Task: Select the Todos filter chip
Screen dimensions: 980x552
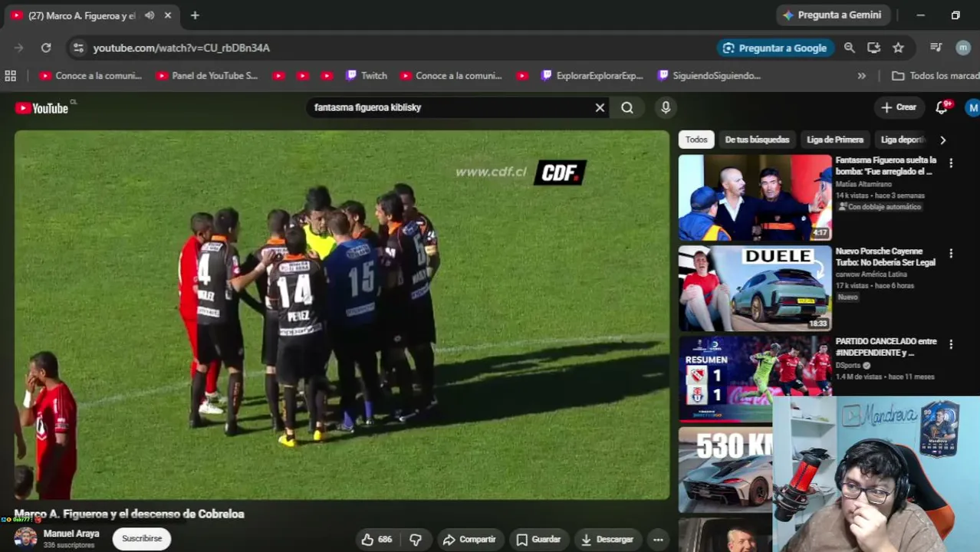Action: click(696, 140)
